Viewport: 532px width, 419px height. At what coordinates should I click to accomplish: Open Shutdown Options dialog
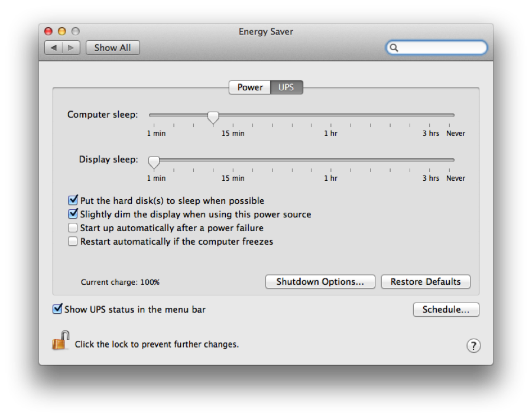(x=320, y=282)
